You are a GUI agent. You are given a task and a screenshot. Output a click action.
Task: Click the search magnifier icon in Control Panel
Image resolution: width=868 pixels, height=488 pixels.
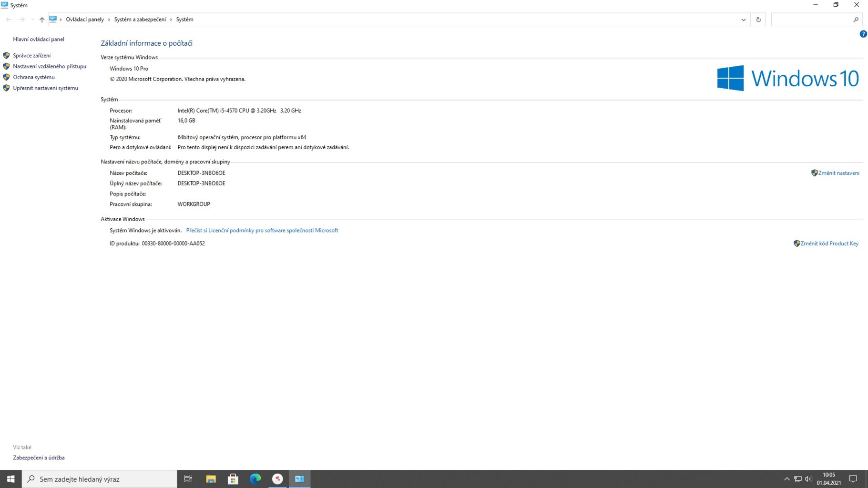856,20
